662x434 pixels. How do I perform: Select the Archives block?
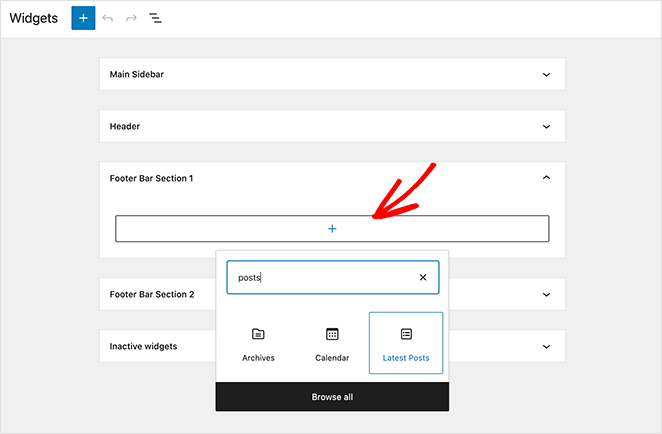tap(258, 343)
